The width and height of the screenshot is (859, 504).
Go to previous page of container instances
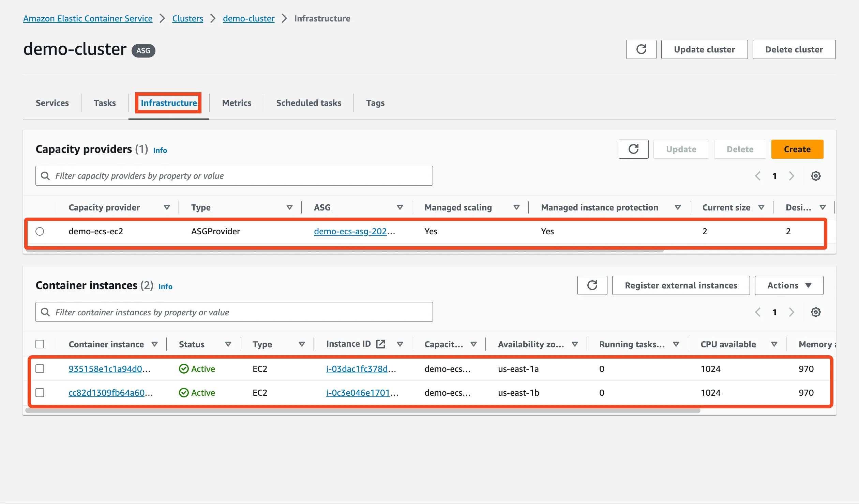point(758,312)
